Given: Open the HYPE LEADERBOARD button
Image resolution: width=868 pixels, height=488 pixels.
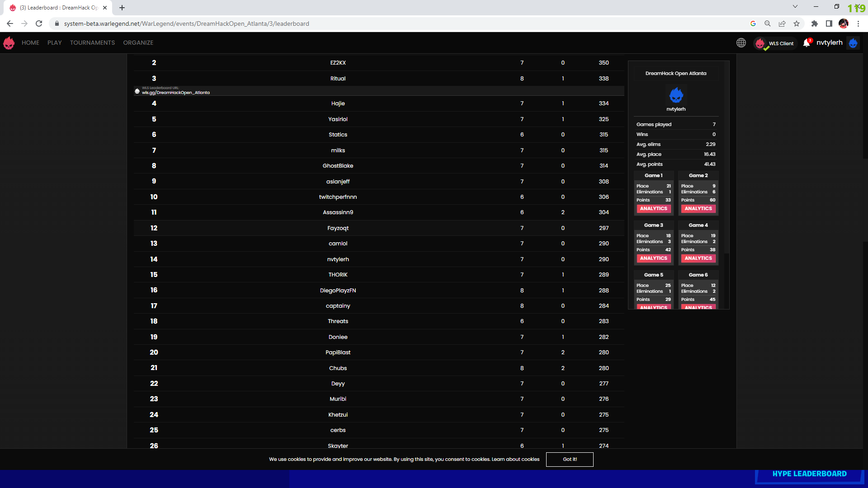Looking at the screenshot, I should pos(809,474).
